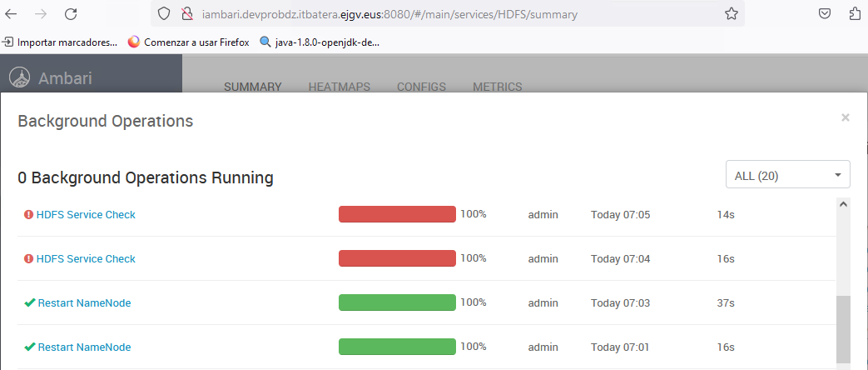This screenshot has height=370, width=868.
Task: Open the CONFIGS tab
Action: (x=421, y=87)
